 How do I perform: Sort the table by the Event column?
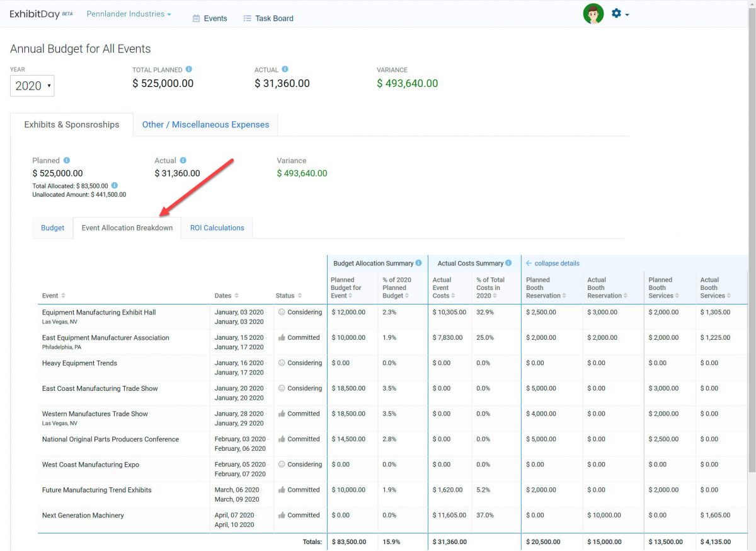click(x=50, y=295)
